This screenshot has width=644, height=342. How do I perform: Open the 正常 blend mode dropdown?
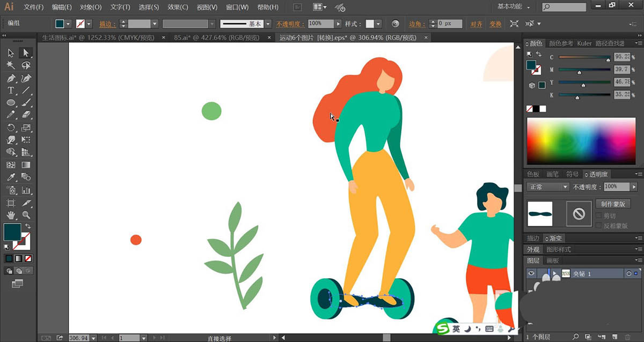click(548, 187)
